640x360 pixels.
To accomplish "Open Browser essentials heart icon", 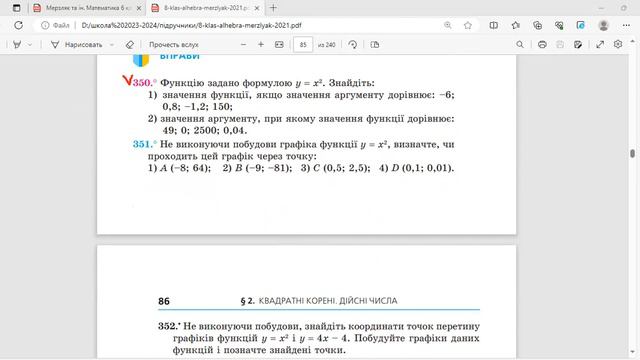I will 559,25.
